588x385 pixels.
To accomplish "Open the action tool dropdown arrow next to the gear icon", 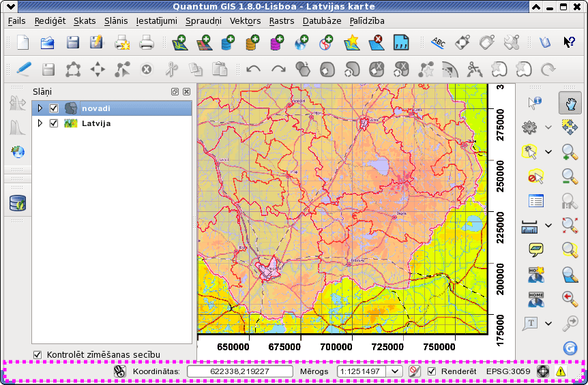I will pyautogui.click(x=548, y=127).
